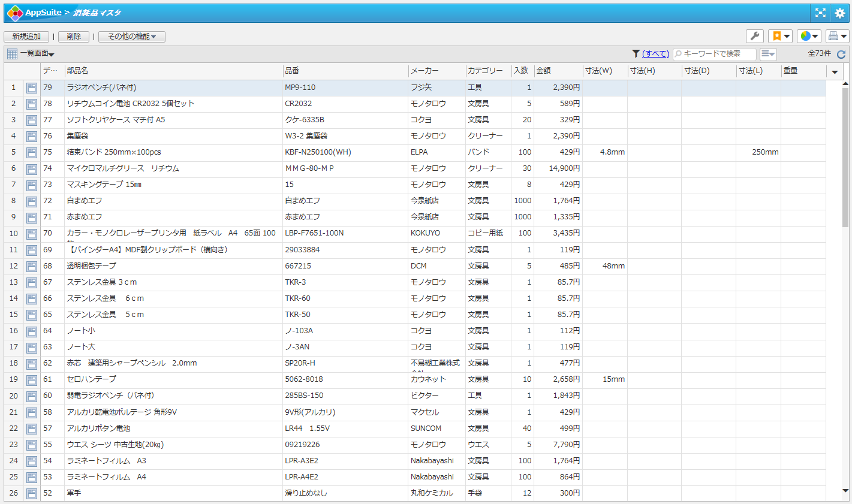Open the pie chart aggregate dropdown
The image size is (852, 504).
(809, 37)
